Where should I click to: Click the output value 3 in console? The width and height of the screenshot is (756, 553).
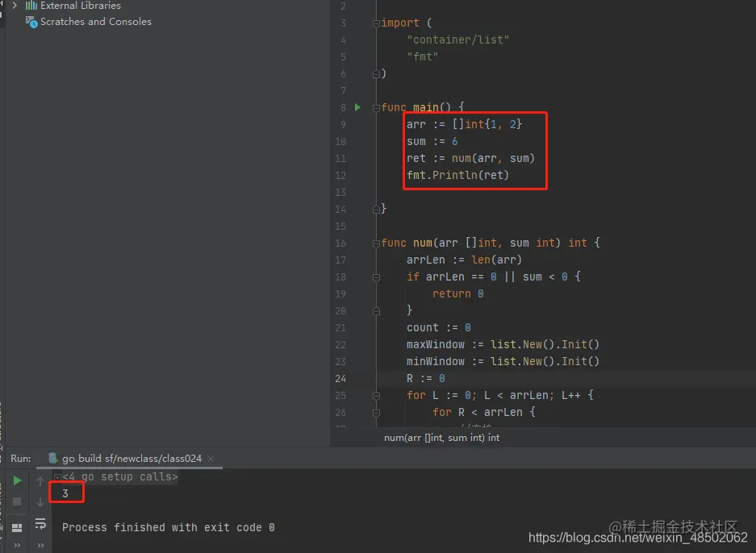(x=65, y=493)
